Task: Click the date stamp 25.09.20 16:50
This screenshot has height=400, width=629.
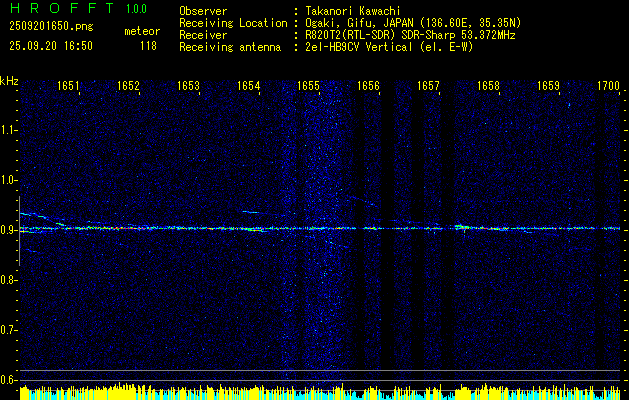Action: pos(51,46)
